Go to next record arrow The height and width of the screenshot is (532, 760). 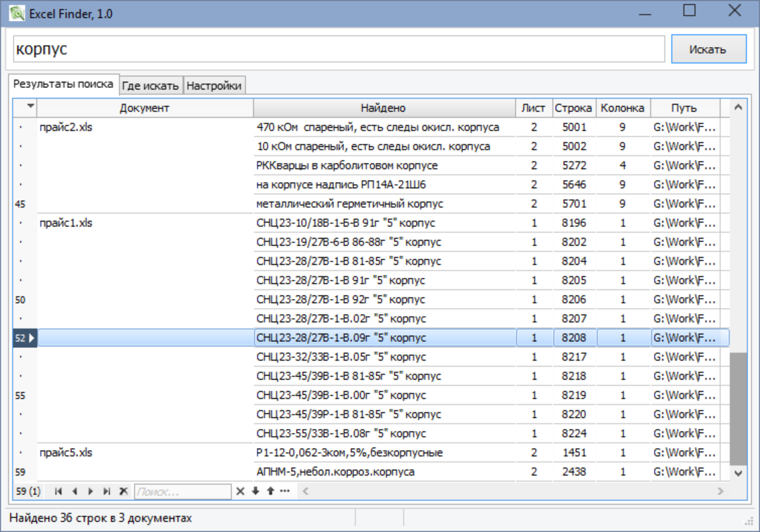[91, 491]
